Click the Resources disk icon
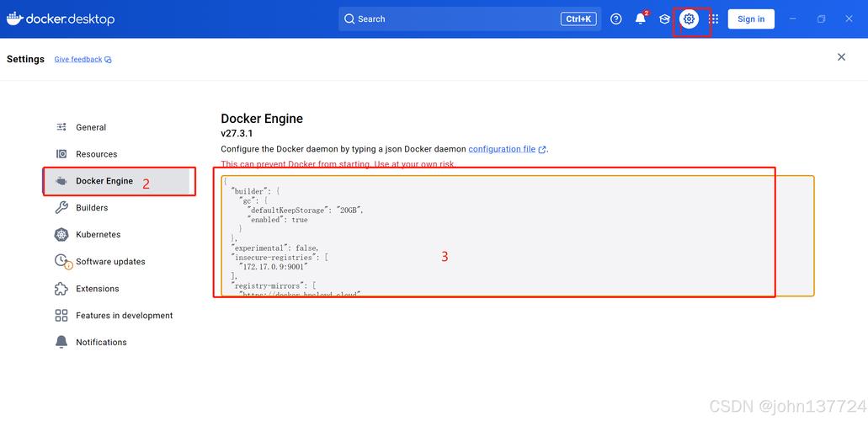868x421 pixels. tap(61, 154)
